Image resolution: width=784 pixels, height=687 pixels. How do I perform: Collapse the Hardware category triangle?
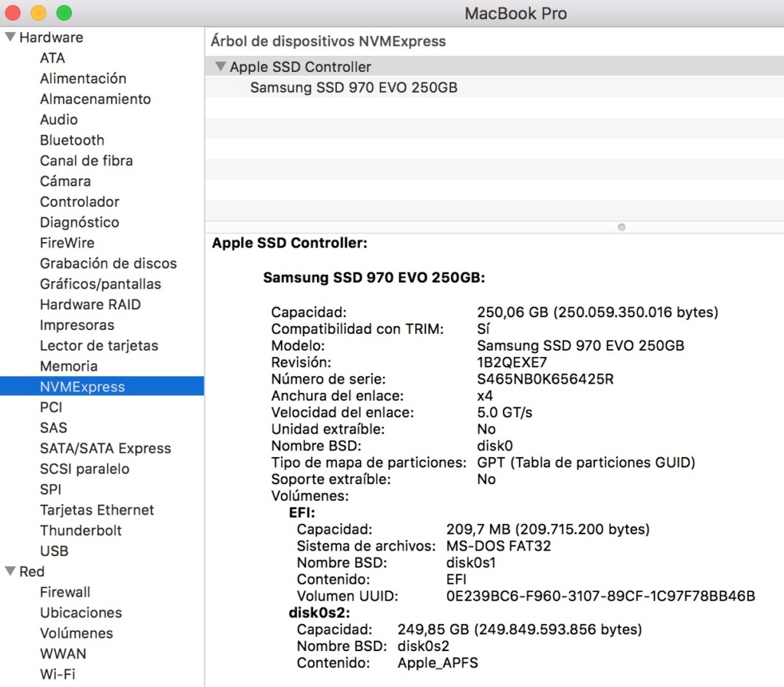click(x=10, y=37)
